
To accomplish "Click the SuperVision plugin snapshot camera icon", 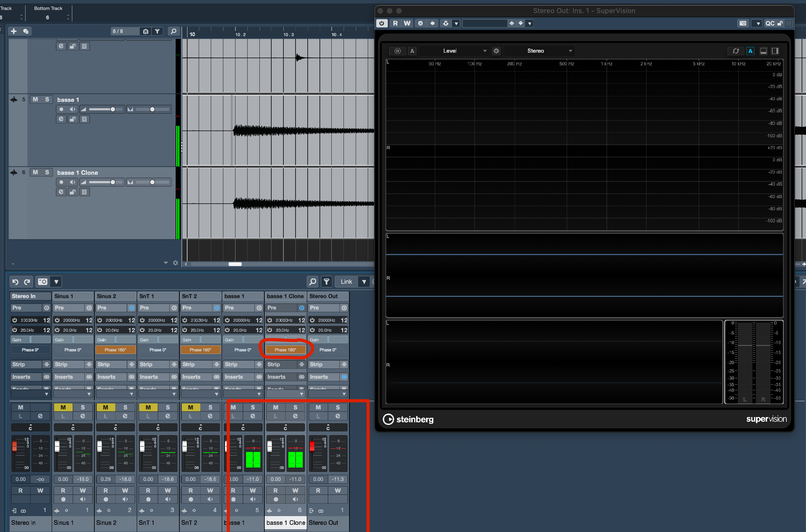I will [x=742, y=23].
